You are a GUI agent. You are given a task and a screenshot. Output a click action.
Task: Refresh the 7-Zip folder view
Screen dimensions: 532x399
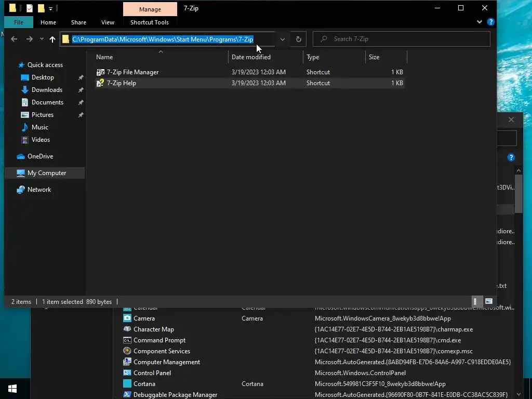click(299, 39)
